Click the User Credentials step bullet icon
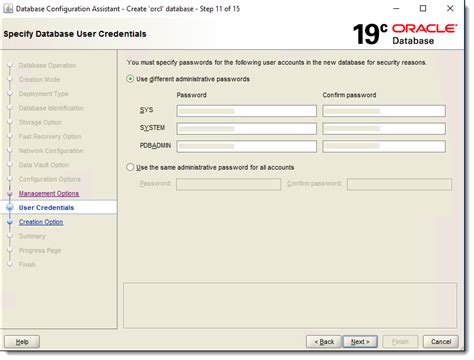This screenshot has width=474, height=360. [10, 208]
